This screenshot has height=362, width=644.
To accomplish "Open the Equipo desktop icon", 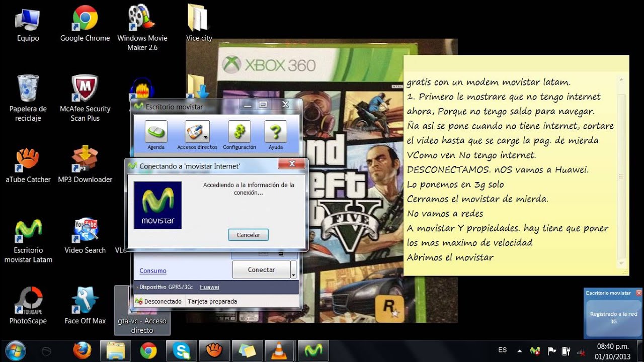I will tap(28, 24).
